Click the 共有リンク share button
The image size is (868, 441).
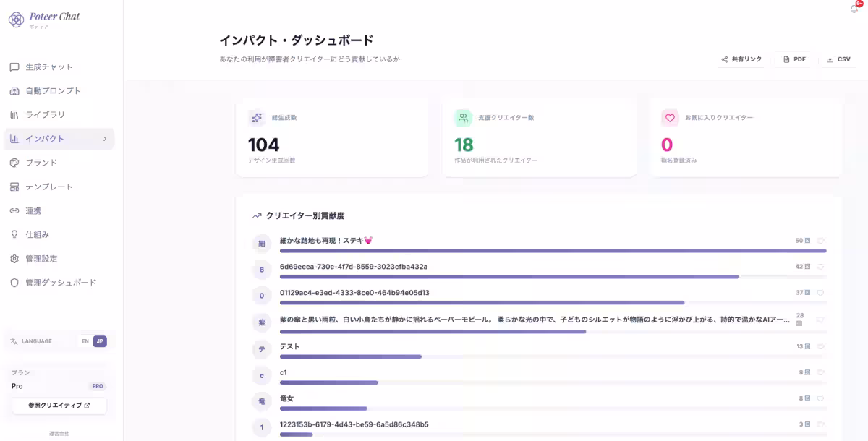[x=740, y=59]
